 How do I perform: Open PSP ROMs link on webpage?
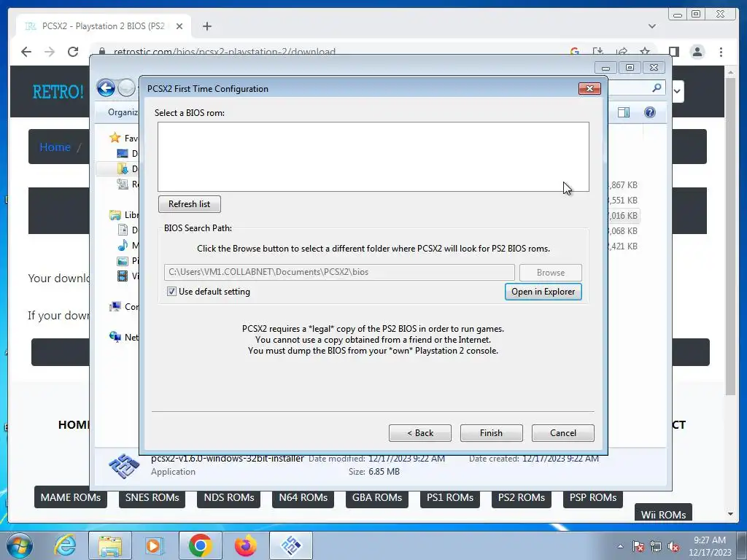tap(592, 497)
